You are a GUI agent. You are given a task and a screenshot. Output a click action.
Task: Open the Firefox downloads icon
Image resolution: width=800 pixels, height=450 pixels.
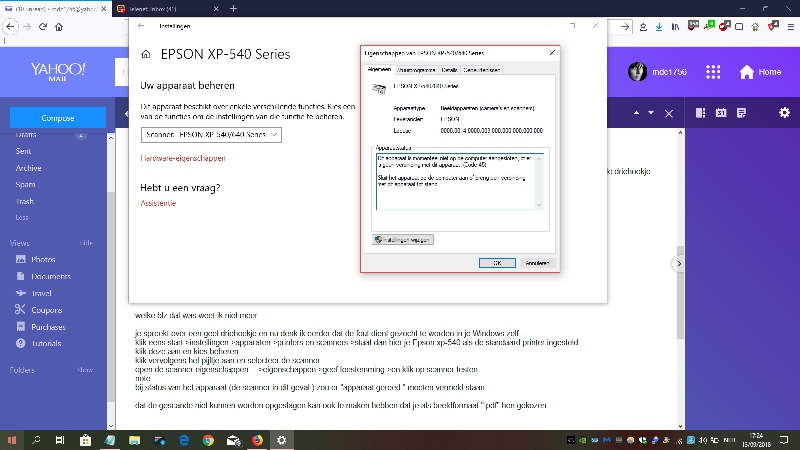pyautogui.click(x=659, y=27)
